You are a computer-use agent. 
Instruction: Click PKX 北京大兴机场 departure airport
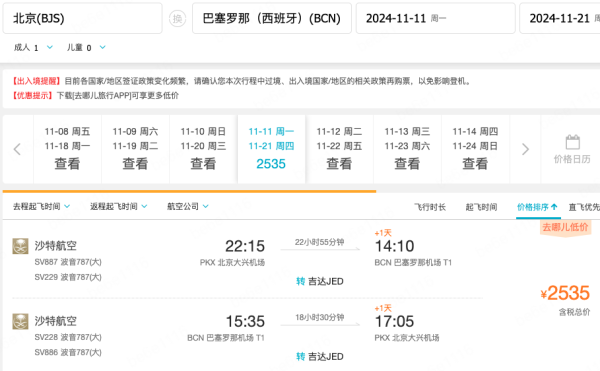[232, 263]
